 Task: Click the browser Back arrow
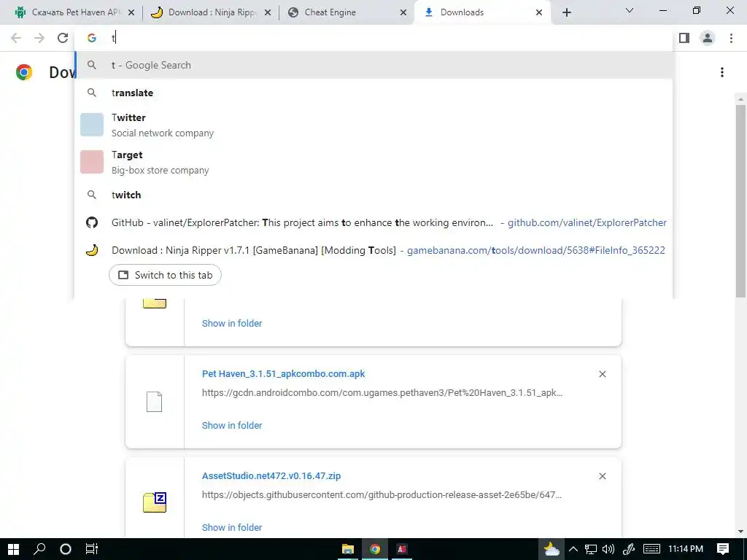coord(16,38)
